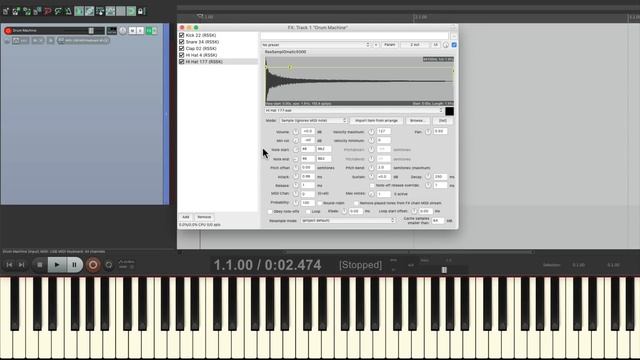Screen dimensions: 640x360
Task: Enable the Obey note-offs checkbox
Action: coord(270,211)
